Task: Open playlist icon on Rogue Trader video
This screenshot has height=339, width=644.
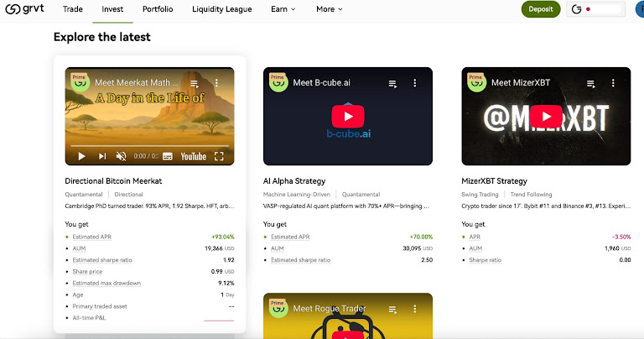Action: coord(392,310)
